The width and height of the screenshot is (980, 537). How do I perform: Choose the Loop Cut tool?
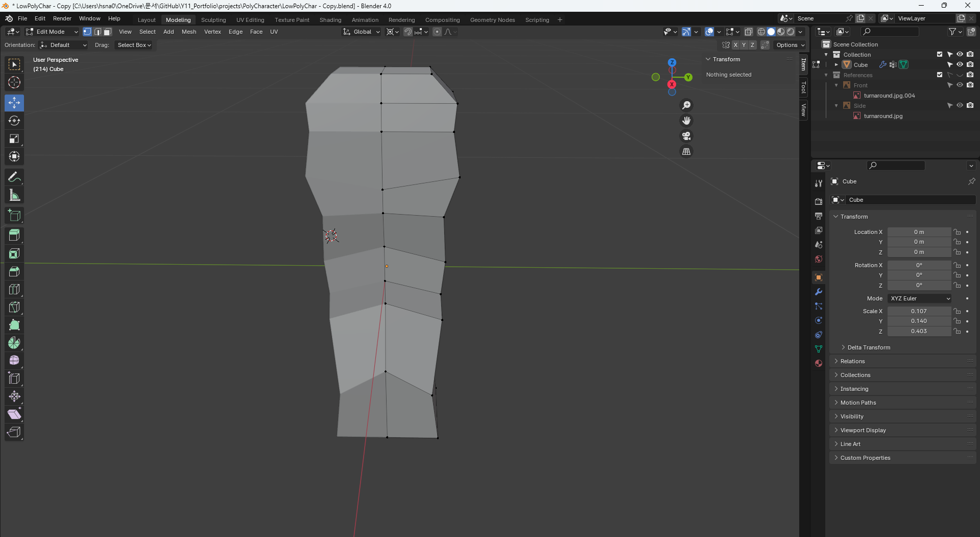[14, 289]
